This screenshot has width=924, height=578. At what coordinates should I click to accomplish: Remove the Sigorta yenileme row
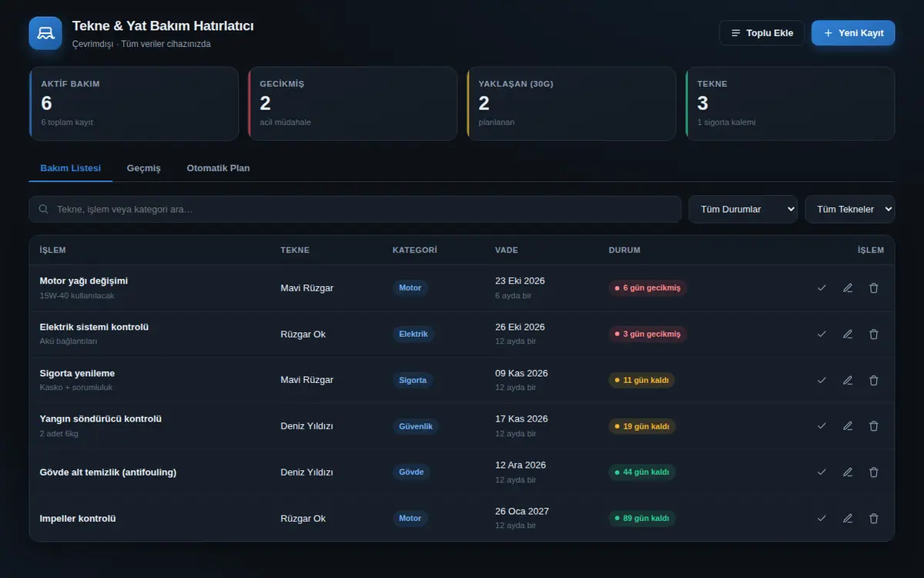tap(874, 380)
